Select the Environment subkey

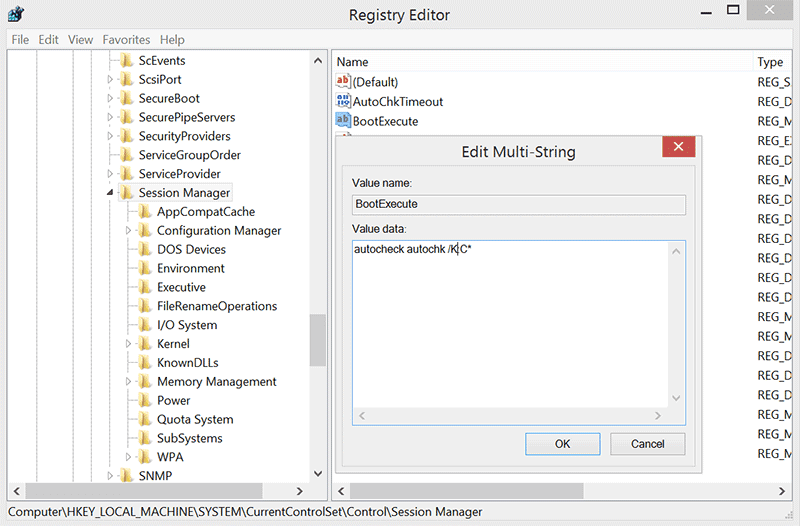tap(190, 268)
